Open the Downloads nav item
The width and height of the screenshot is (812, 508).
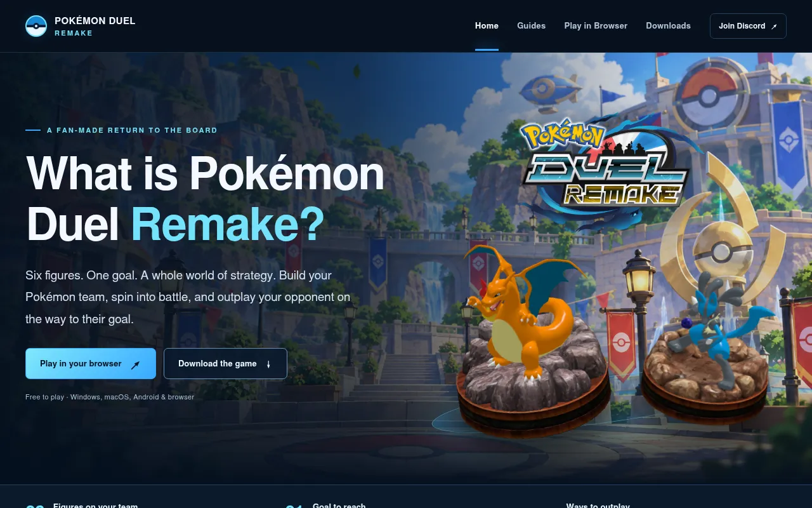tap(668, 26)
